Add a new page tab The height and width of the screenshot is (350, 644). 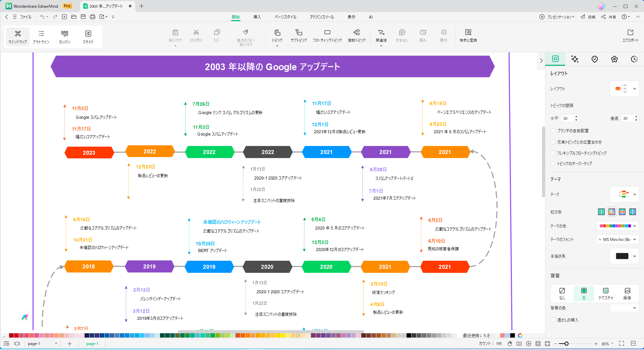point(69,344)
